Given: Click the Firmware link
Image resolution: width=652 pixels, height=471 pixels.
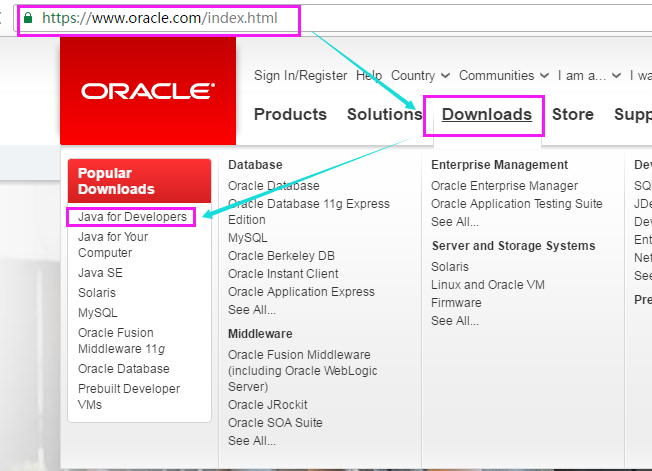Looking at the screenshot, I should [x=456, y=303].
